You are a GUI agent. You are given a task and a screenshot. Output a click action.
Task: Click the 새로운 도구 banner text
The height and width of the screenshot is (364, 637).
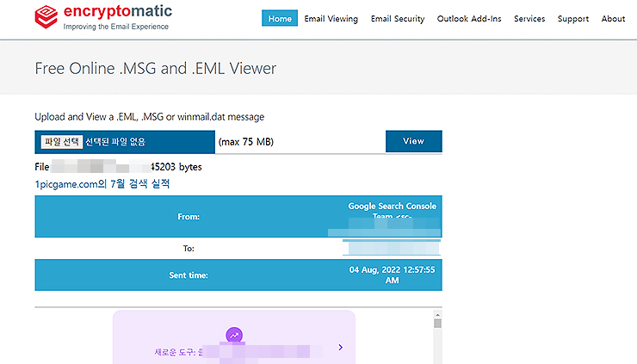click(178, 352)
